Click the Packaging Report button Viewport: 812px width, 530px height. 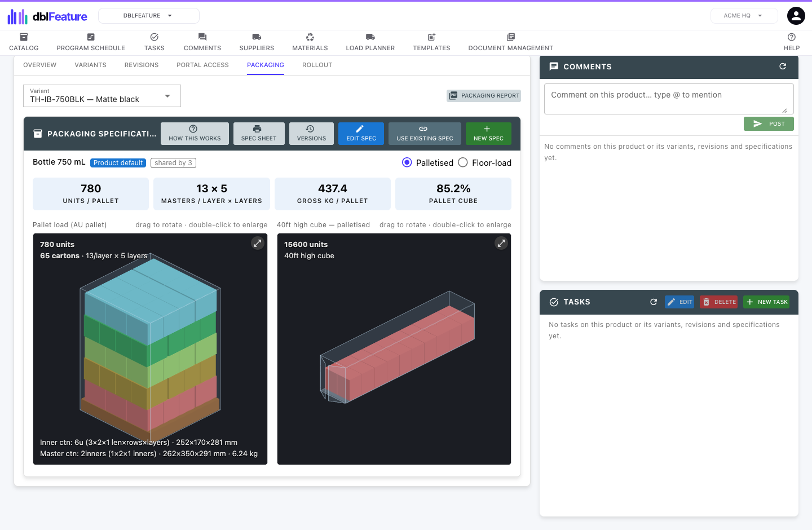click(484, 96)
